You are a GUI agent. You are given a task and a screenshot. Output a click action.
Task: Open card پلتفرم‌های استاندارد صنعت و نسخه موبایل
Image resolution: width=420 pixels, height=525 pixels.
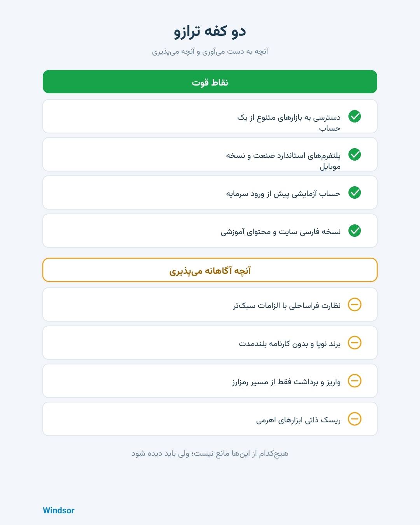210,154
